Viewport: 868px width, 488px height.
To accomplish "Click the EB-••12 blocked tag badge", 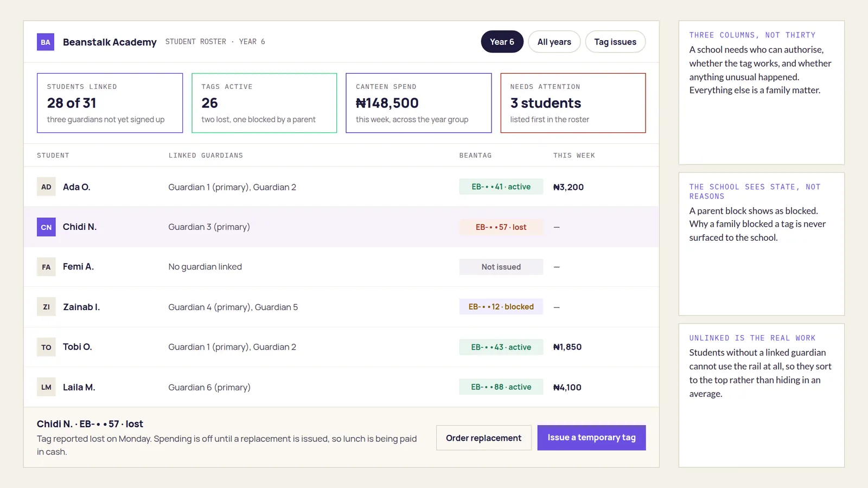I will (x=501, y=307).
